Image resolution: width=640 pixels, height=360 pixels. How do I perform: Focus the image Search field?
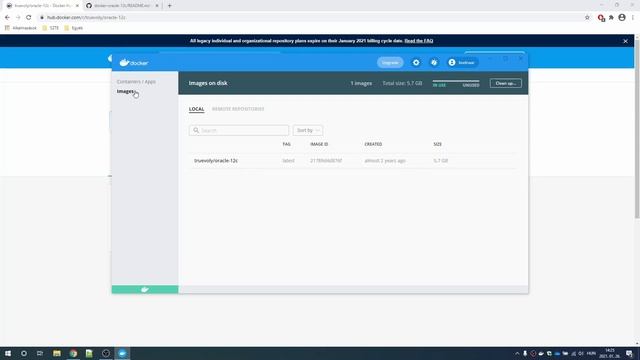pyautogui.click(x=239, y=130)
